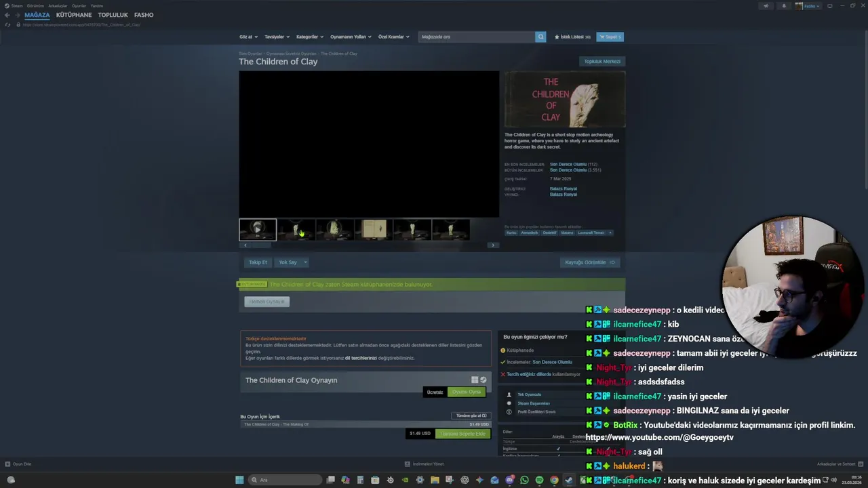Viewport: 868px width, 488px height.
Task: Open the dil tercihlerinizi link
Action: coord(361,358)
